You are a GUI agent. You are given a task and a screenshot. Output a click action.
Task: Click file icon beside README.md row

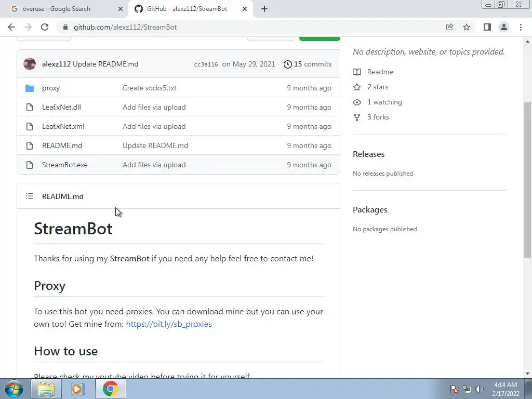click(30, 145)
